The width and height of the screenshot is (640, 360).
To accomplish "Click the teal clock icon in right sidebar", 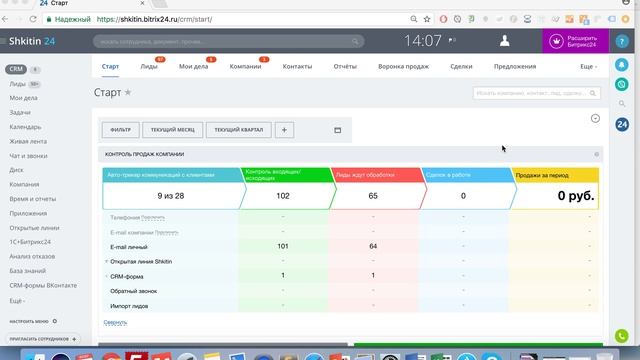I will coord(622,84).
